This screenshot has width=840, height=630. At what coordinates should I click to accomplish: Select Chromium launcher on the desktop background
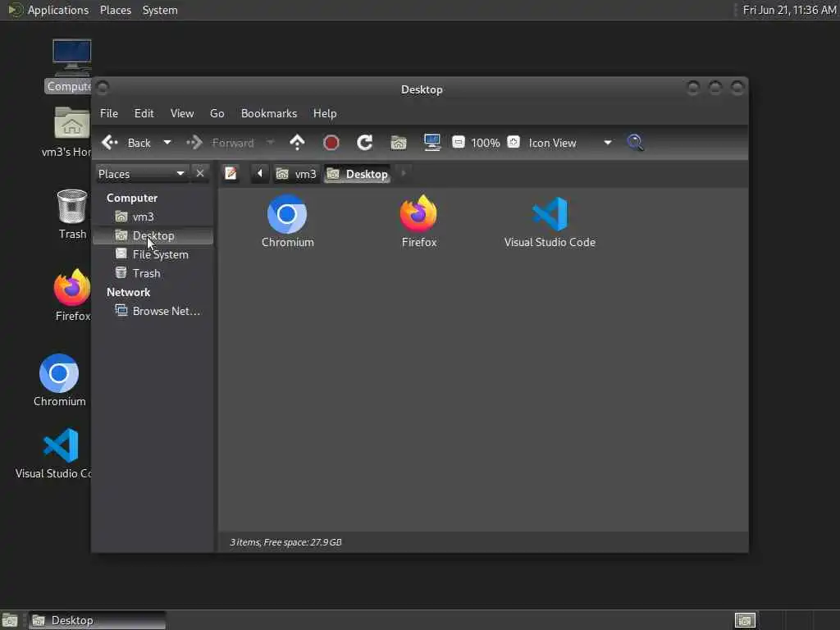pyautogui.click(x=59, y=380)
